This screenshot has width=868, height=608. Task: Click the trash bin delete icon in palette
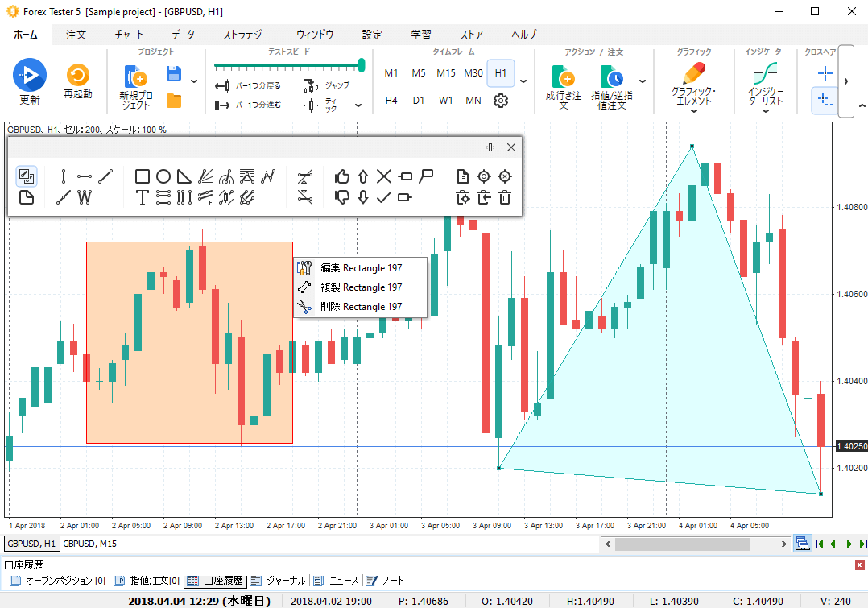click(505, 197)
